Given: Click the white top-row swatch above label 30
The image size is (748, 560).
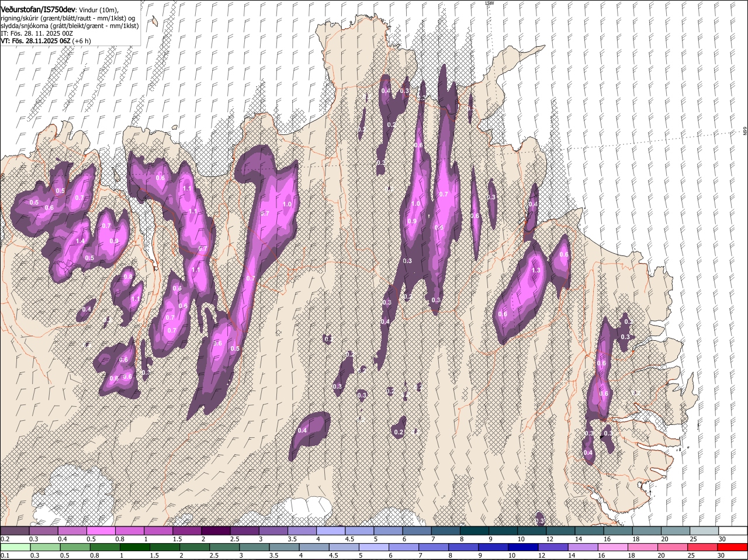Looking at the screenshot, I should [733, 531].
